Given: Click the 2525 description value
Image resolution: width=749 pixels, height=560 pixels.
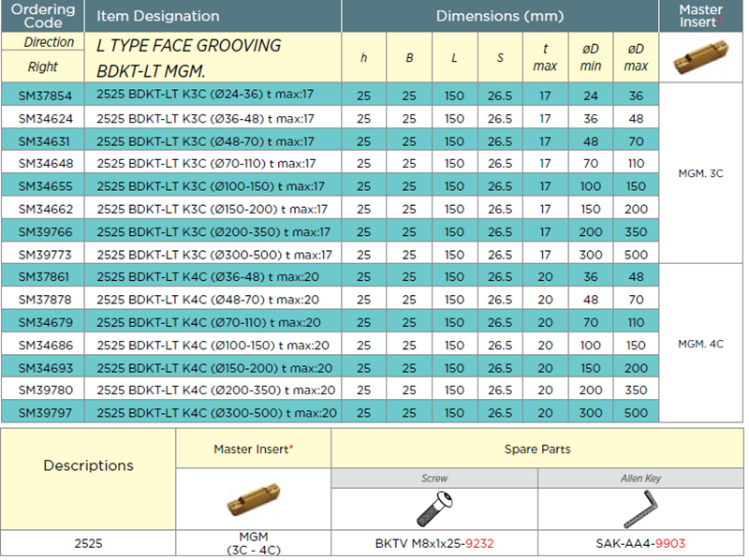Looking at the screenshot, I should point(88,544).
